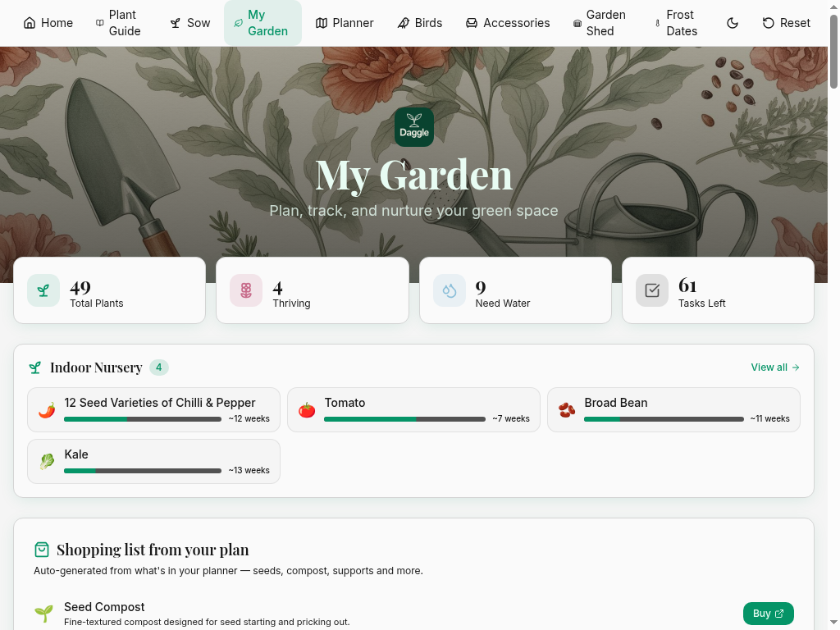
Task: Click the Reset circular arrow icon
Action: (x=768, y=23)
